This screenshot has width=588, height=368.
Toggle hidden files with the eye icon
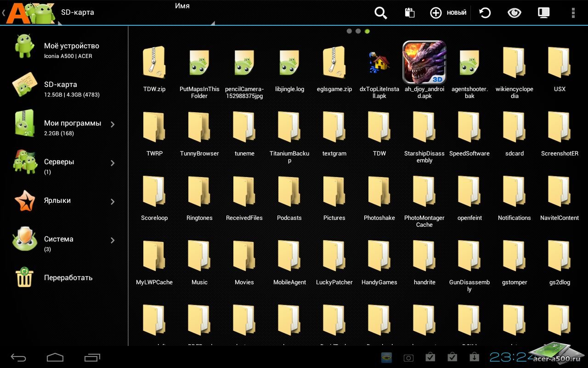click(x=514, y=13)
